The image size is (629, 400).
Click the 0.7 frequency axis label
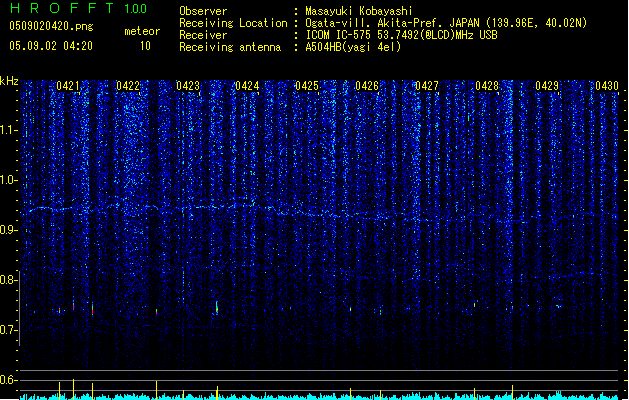click(x=9, y=330)
